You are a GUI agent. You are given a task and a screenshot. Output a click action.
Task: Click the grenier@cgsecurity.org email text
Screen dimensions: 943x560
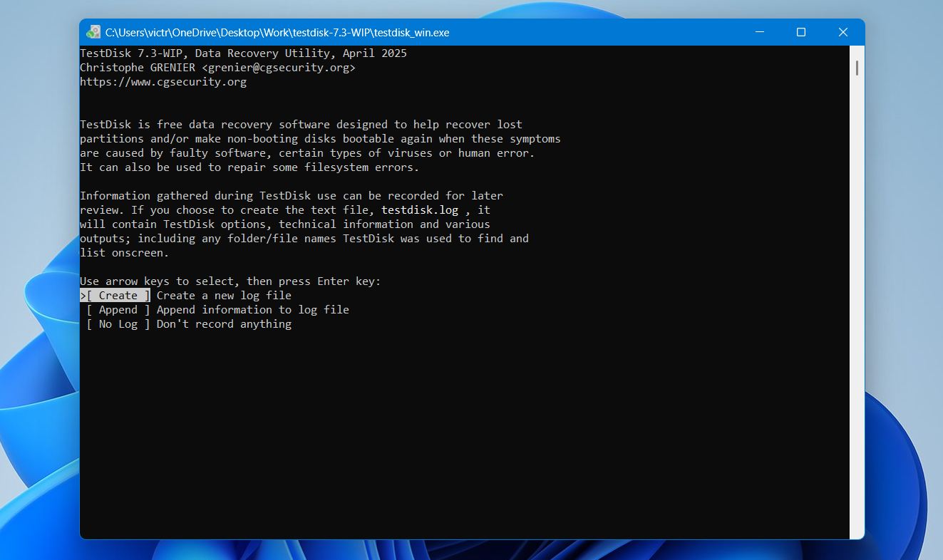coord(279,68)
